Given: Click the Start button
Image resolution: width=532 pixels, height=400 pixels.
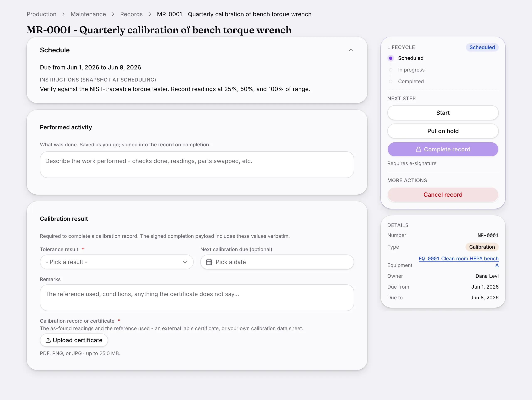Looking at the screenshot, I should click(443, 113).
